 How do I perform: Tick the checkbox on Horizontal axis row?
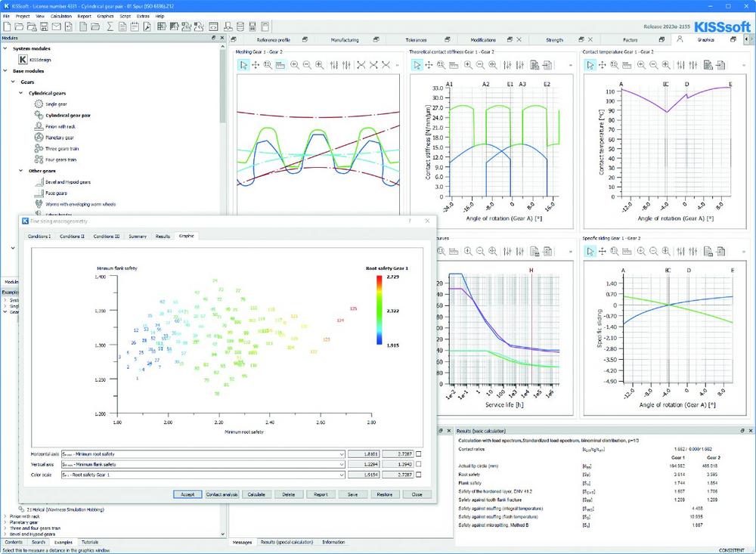[x=419, y=453]
